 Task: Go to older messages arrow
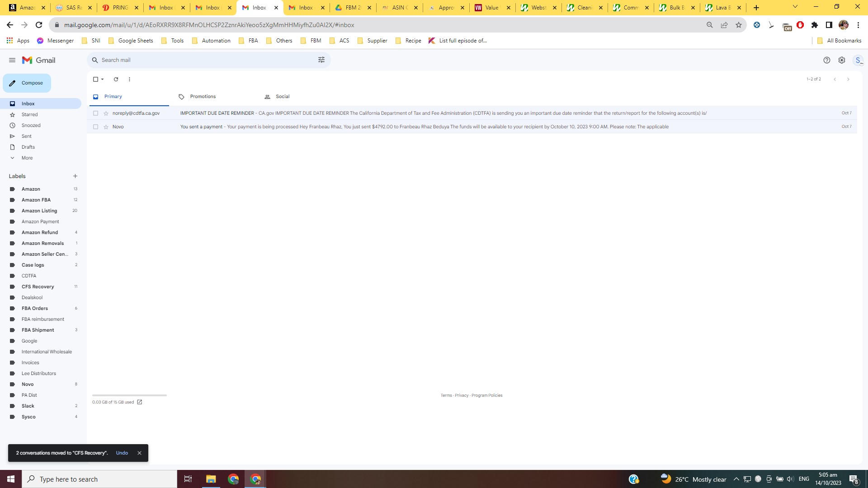point(848,79)
